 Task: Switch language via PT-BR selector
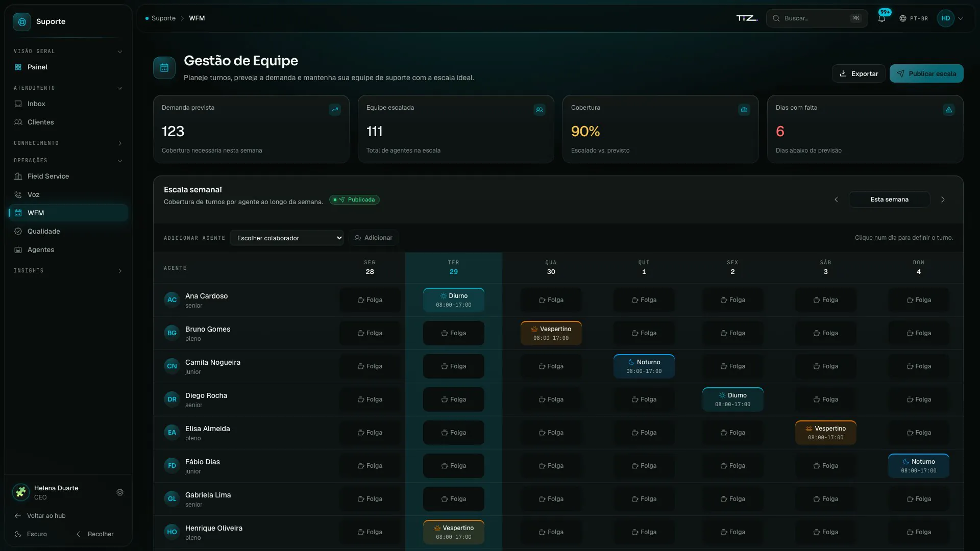point(914,18)
